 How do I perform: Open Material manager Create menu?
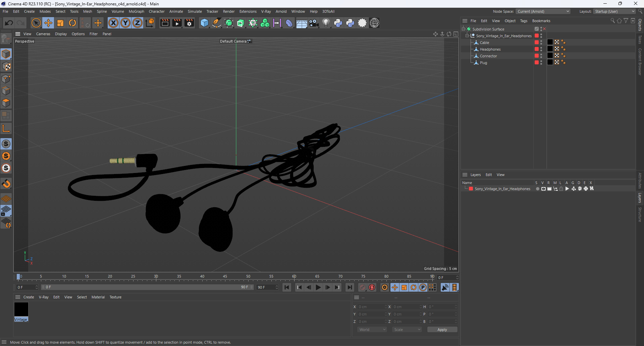coord(29,297)
